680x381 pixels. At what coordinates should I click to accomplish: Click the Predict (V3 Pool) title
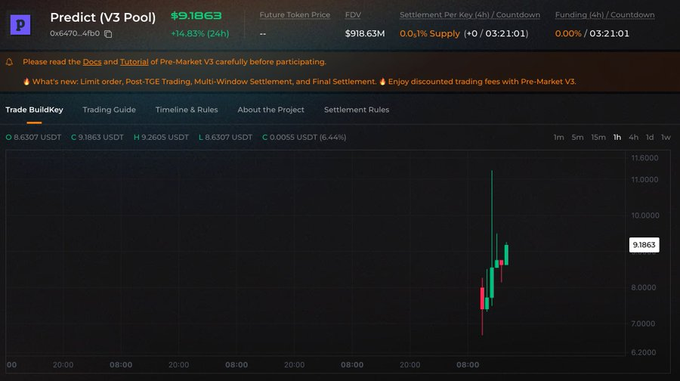pos(103,17)
